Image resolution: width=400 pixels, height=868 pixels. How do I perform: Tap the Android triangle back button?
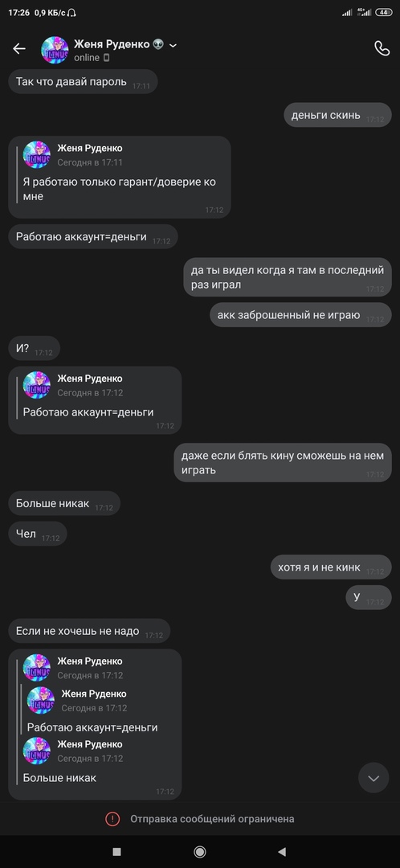pyautogui.click(x=282, y=851)
